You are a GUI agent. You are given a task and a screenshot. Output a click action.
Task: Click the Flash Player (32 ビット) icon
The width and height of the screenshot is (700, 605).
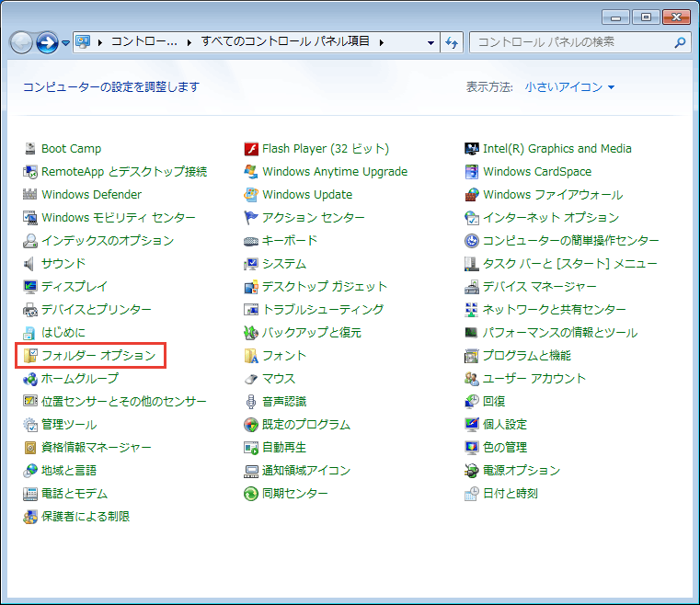(x=251, y=149)
